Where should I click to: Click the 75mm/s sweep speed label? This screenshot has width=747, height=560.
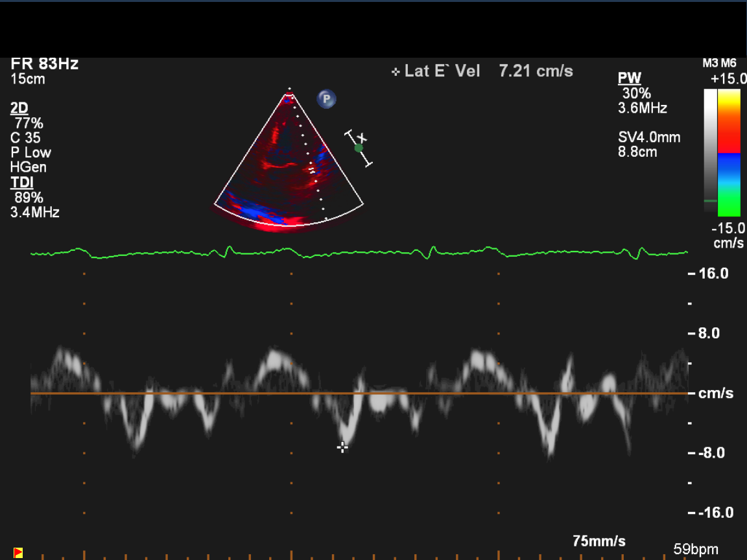coord(599,541)
